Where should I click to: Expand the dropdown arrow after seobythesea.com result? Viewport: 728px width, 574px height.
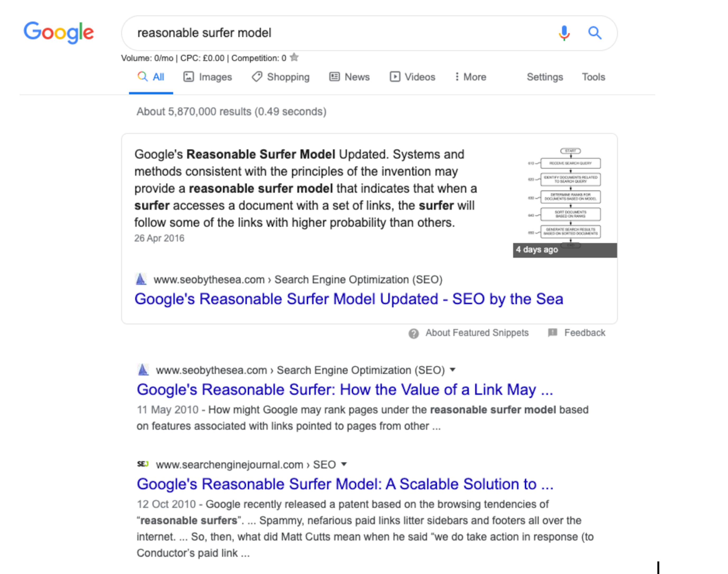click(453, 370)
